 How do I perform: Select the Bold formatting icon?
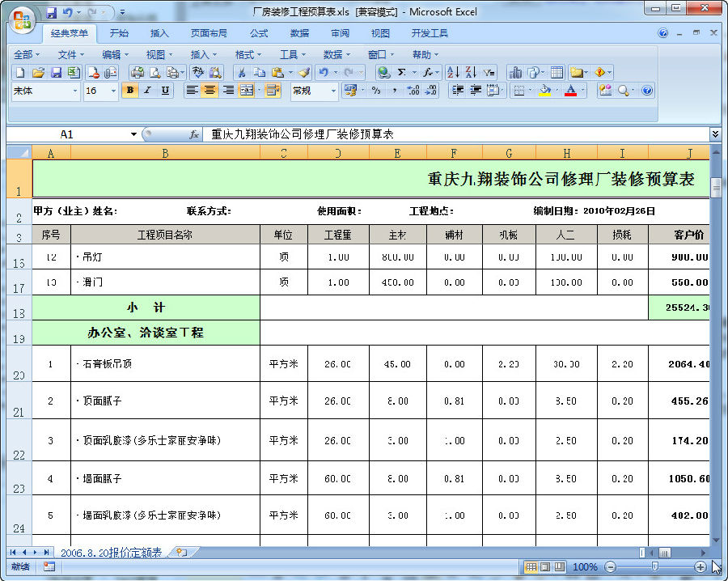[x=129, y=90]
